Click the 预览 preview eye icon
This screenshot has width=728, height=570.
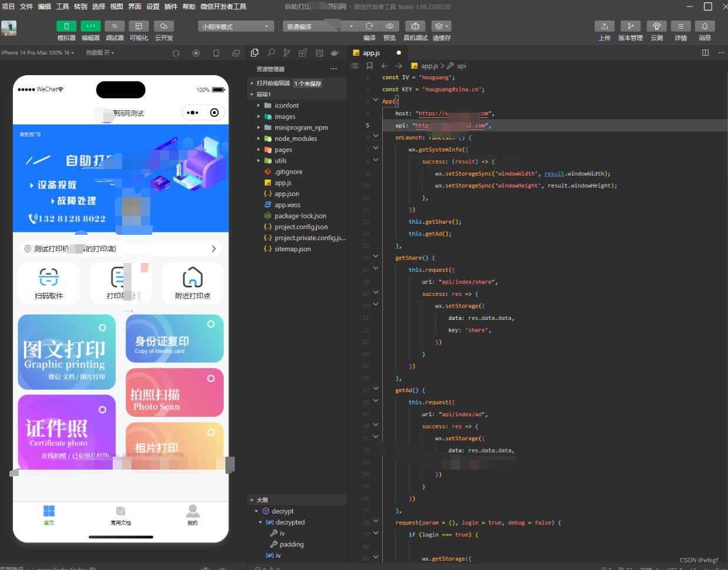pyautogui.click(x=389, y=26)
